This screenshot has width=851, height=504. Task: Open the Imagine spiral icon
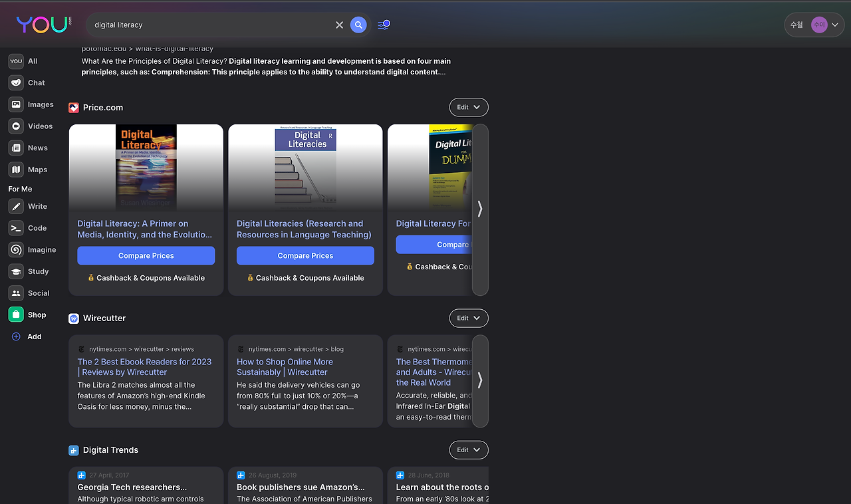(16, 250)
